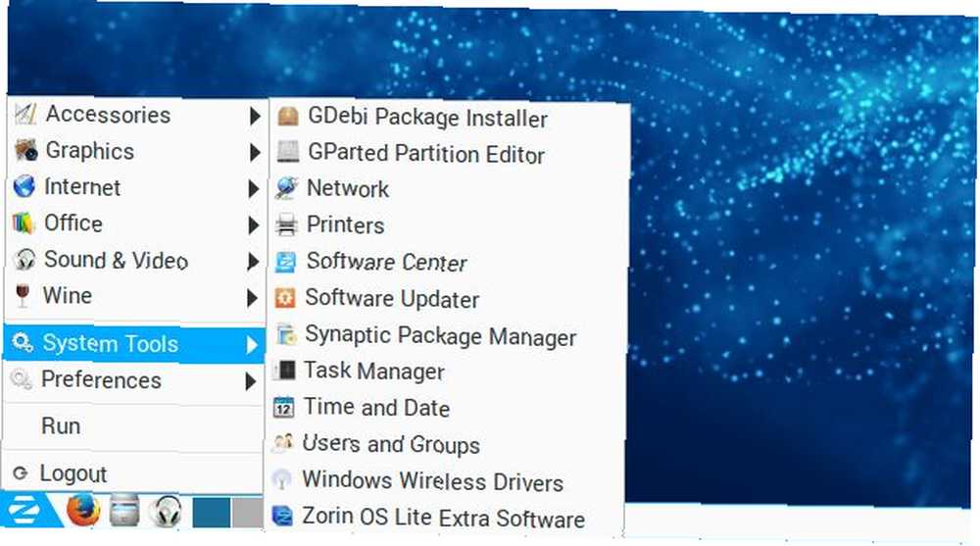Click the Windows Wireless Drivers icon
Viewport: 980px width, 546px height.
pyautogui.click(x=282, y=479)
